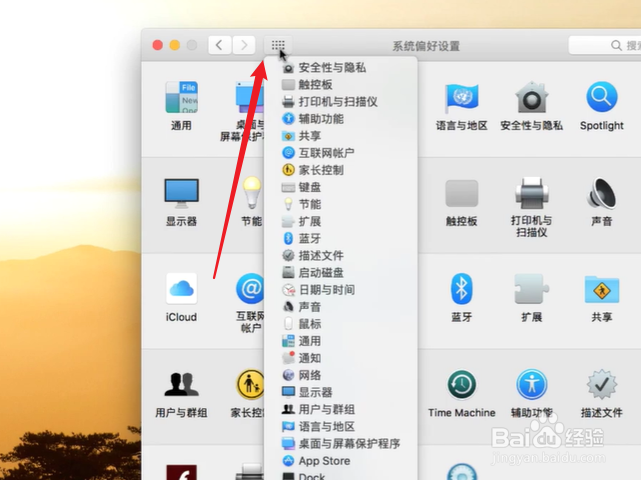
Task: Open 显示器 from the dropdown menu
Action: 341,393
